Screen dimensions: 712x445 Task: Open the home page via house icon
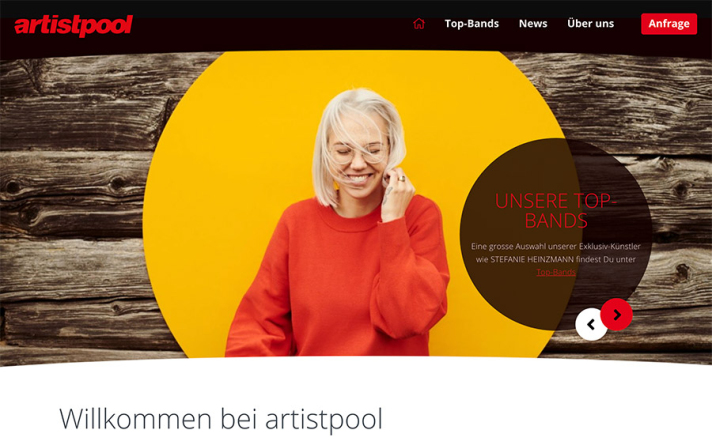(x=419, y=23)
